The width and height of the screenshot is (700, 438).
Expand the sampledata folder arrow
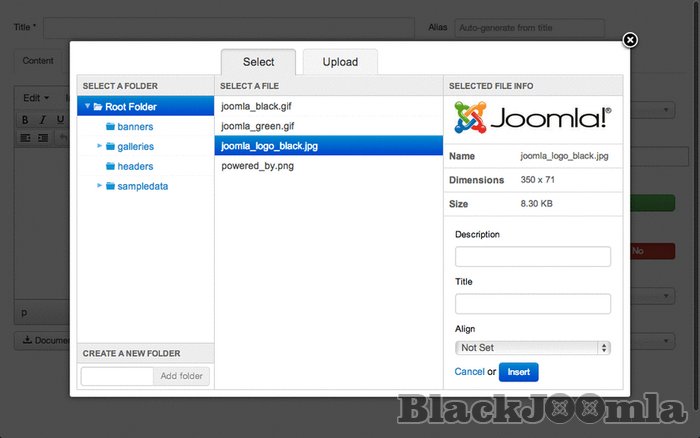click(100, 186)
